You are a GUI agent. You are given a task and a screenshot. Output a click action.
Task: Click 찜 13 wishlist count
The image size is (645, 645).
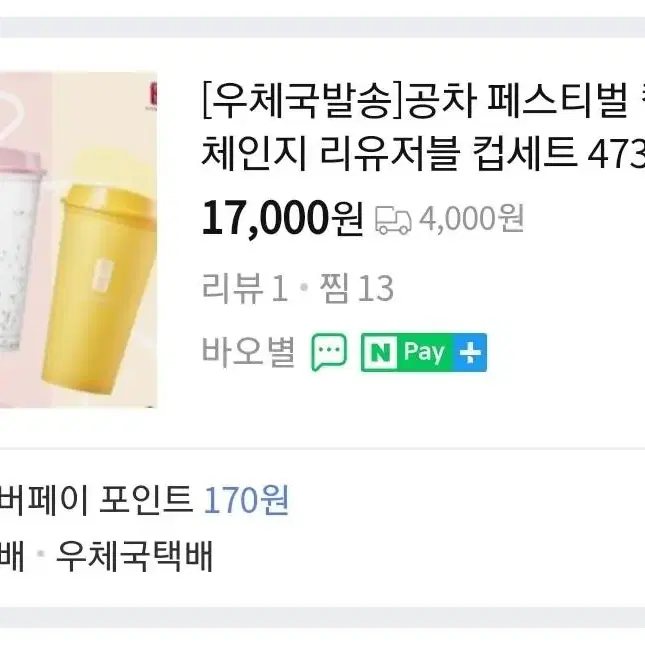pyautogui.click(x=357, y=288)
